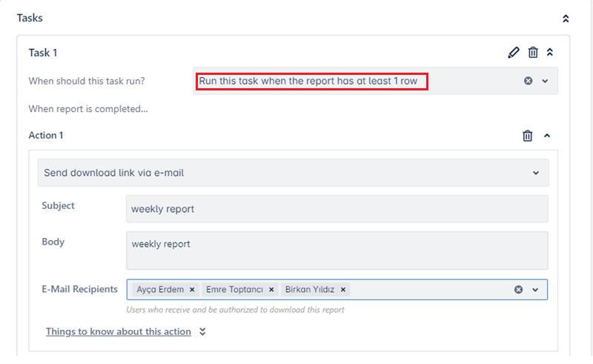The image size is (593, 364).
Task: Expand the double chevron beside Things to know
Action: coord(202,332)
